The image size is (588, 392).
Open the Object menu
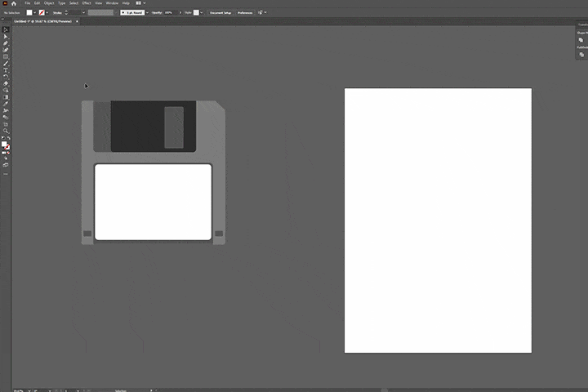tap(49, 3)
